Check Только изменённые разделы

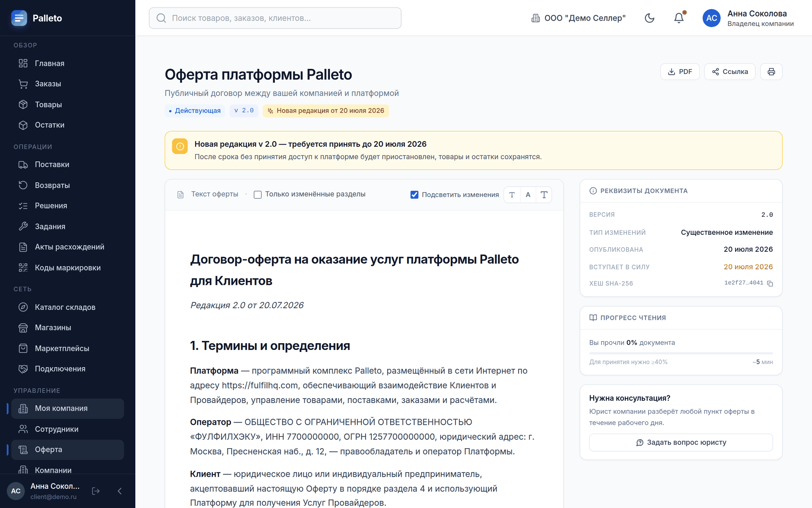point(258,195)
